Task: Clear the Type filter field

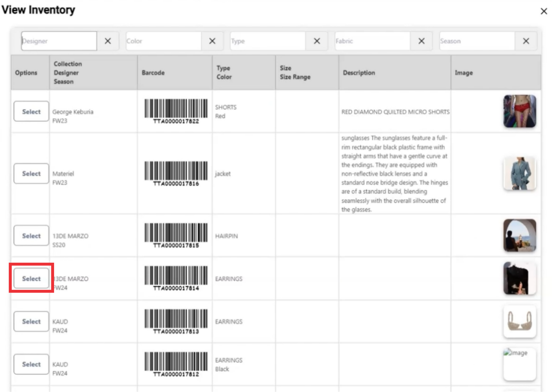Action: (317, 41)
